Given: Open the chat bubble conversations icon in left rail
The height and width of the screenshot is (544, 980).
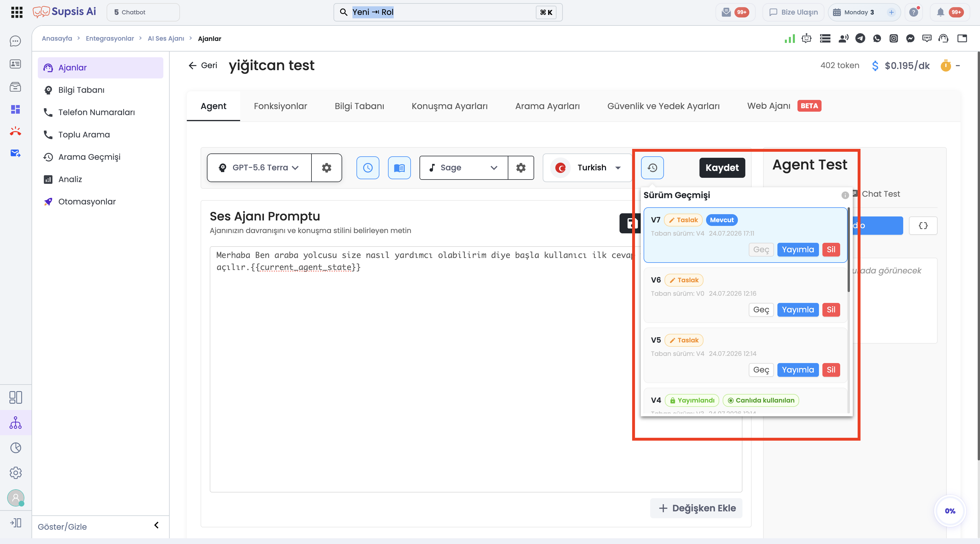Looking at the screenshot, I should pyautogui.click(x=15, y=41).
